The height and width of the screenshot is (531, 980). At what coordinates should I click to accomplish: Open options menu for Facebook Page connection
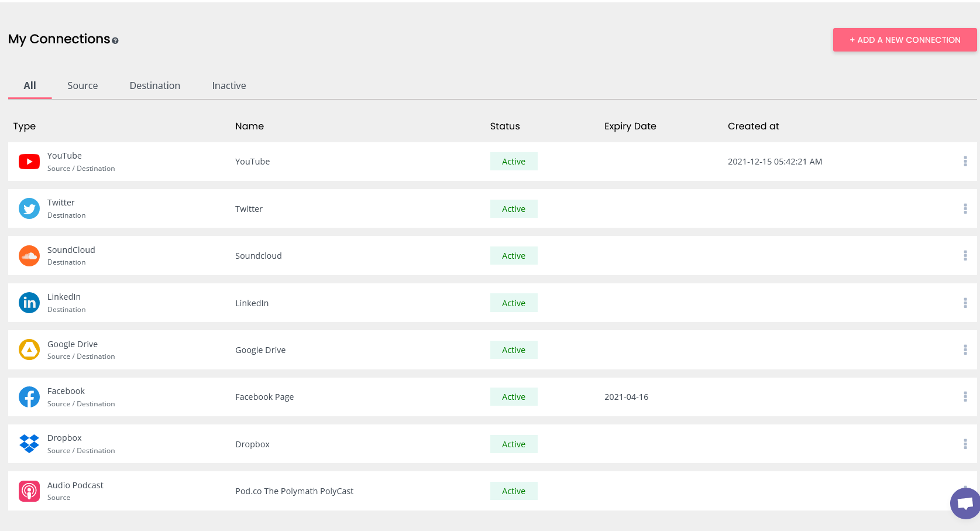(965, 396)
